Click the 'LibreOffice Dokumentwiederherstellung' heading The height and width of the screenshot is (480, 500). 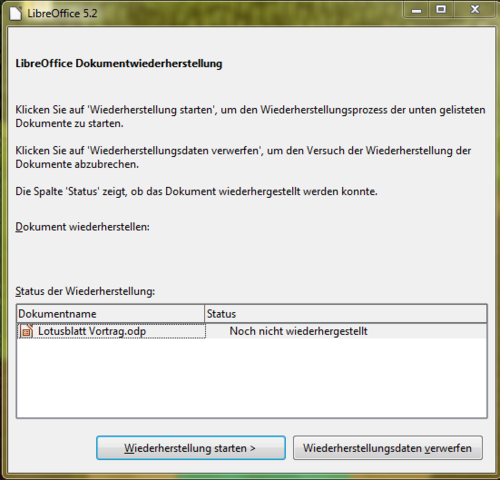119,63
